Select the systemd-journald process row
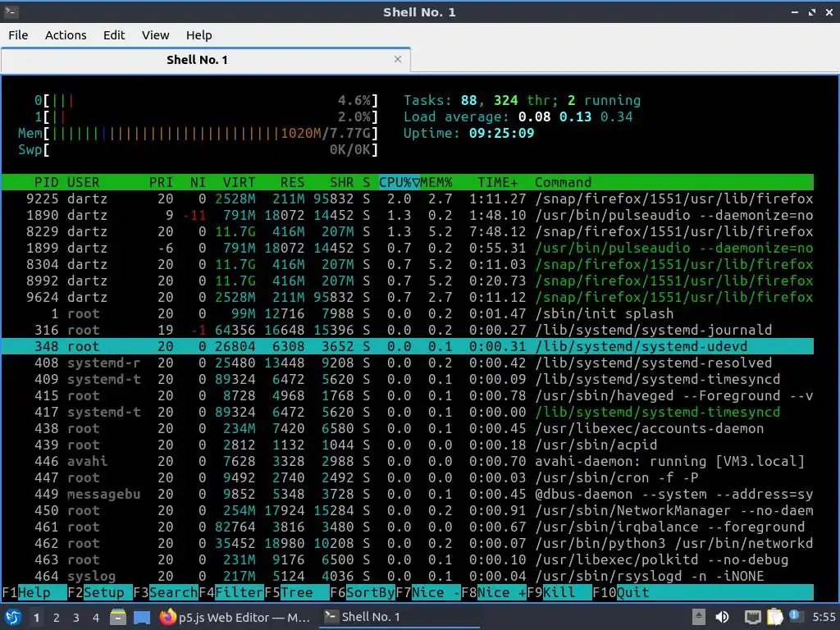The height and width of the screenshot is (630, 840). click(x=408, y=330)
